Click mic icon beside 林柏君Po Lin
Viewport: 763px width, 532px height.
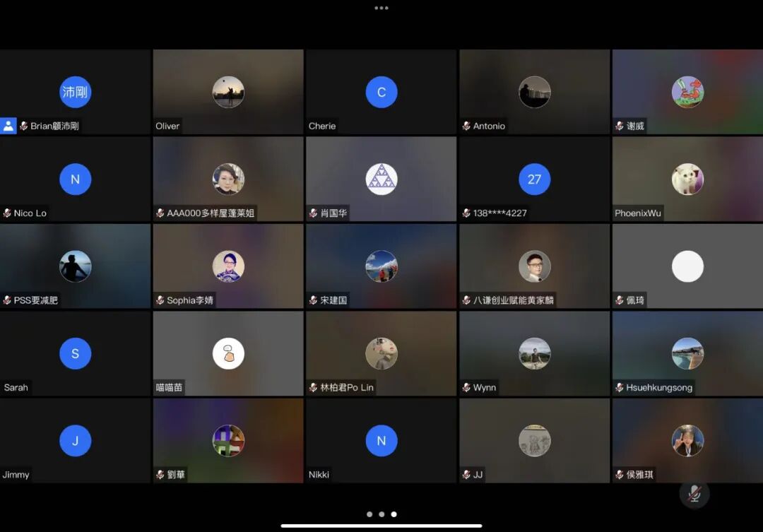coord(314,387)
